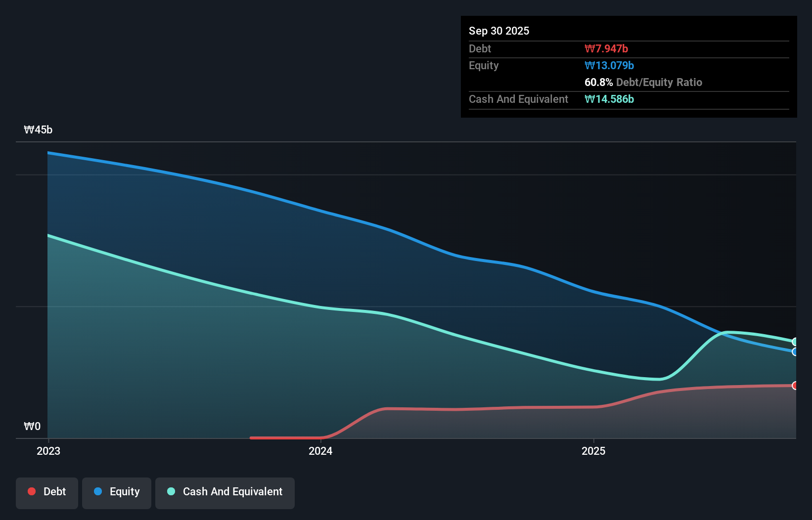This screenshot has height=520, width=812.
Task: Select the red debt endpoint marker on the chart
Action: click(x=795, y=386)
